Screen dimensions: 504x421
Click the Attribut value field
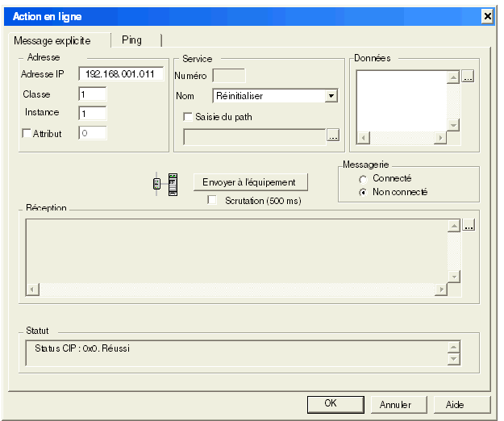point(93,133)
